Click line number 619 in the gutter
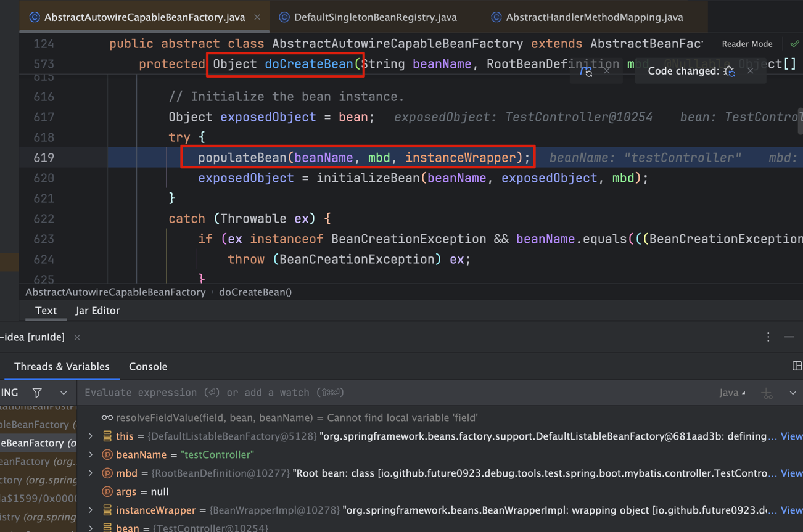The image size is (803, 532). click(x=43, y=158)
